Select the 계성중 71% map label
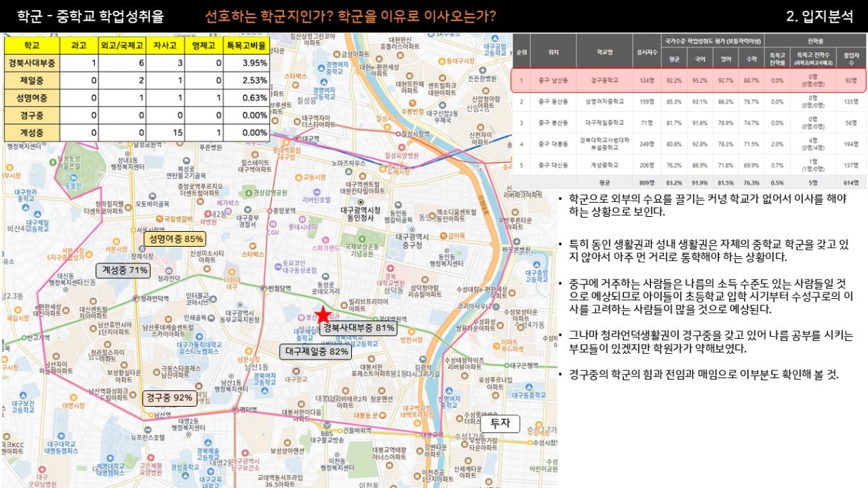The height and width of the screenshot is (488, 868). point(125,270)
